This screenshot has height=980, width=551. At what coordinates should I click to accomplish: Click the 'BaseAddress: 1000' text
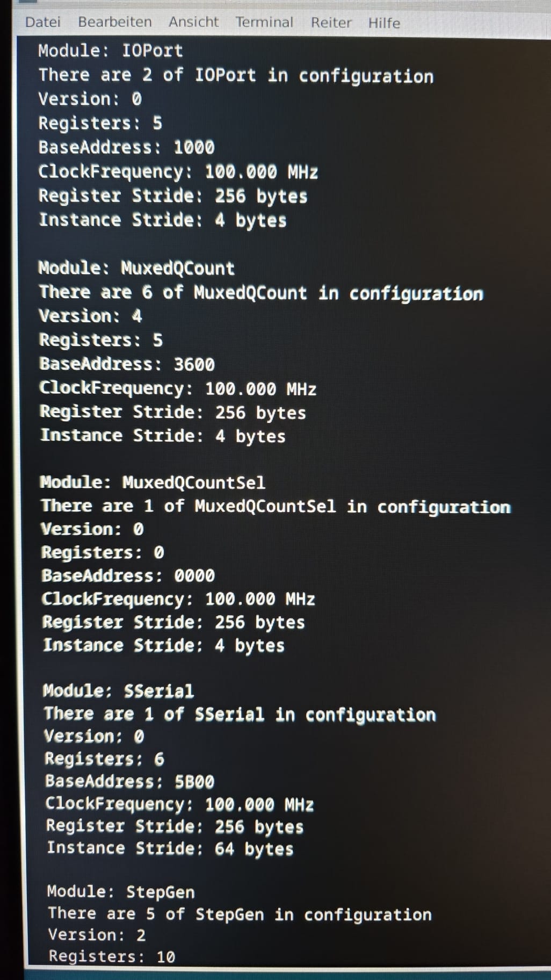[126, 147]
